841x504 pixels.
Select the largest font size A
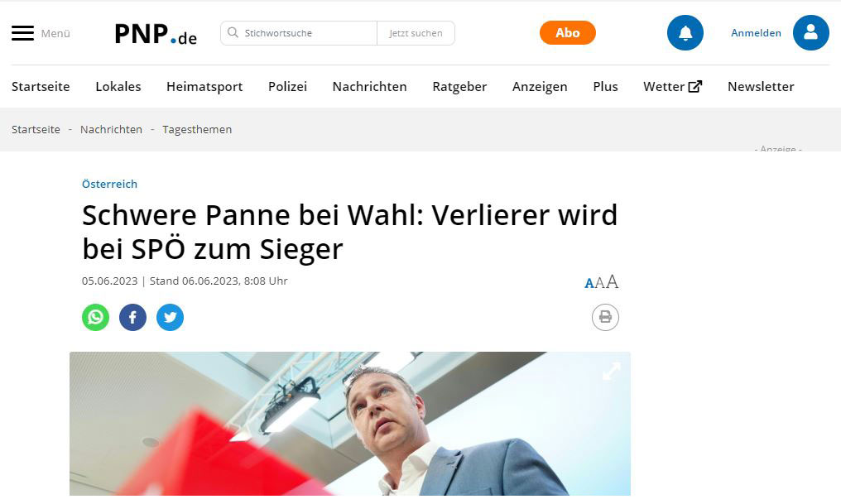[x=612, y=281]
